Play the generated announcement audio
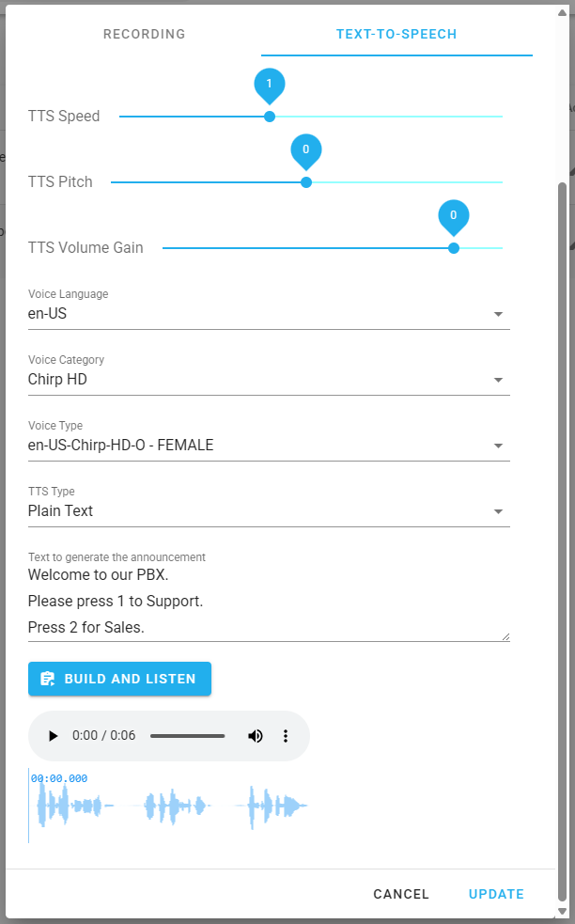The width and height of the screenshot is (575, 924). (x=53, y=735)
